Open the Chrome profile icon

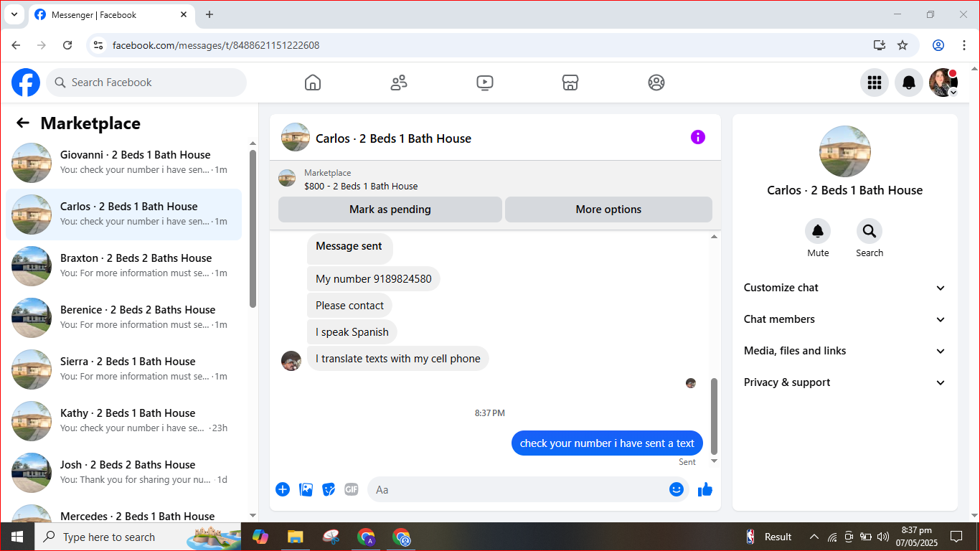pos(938,45)
